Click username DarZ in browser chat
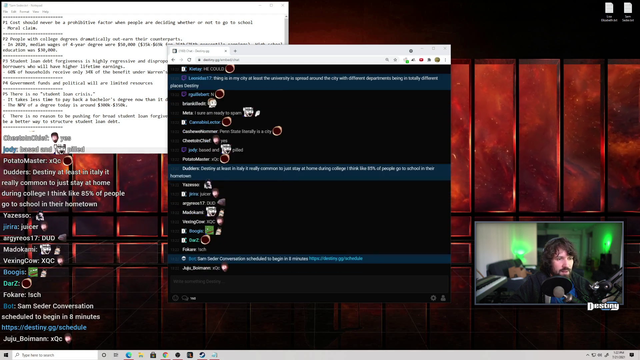640x360 pixels. pyautogui.click(x=193, y=240)
